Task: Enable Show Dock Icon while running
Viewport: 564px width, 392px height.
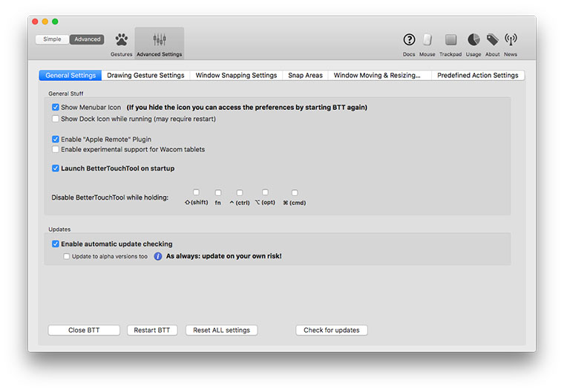Action: [56, 119]
